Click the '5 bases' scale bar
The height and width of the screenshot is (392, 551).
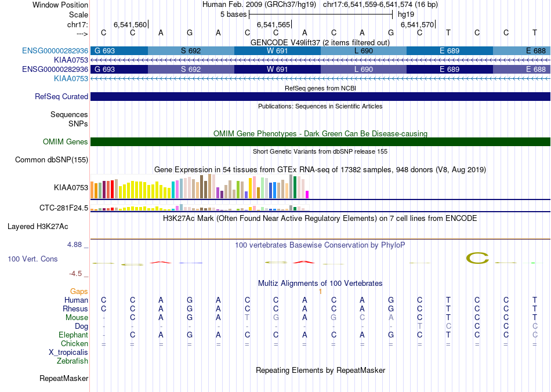(321, 14)
